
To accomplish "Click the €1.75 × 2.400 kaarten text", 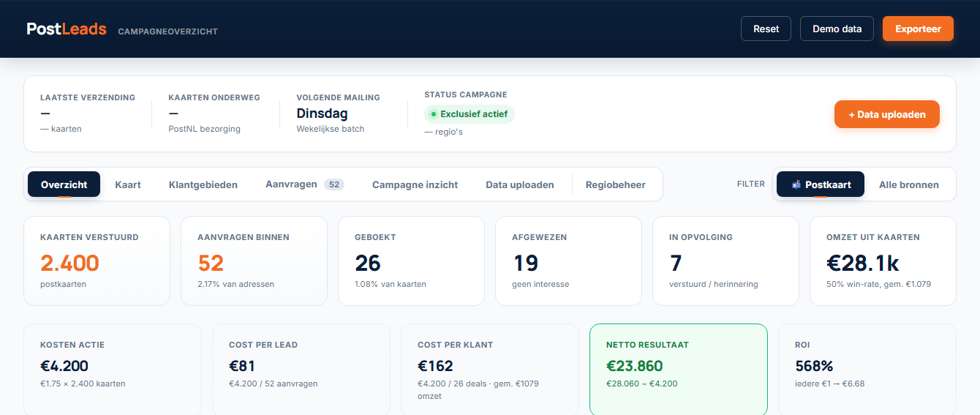I will coord(83,384).
